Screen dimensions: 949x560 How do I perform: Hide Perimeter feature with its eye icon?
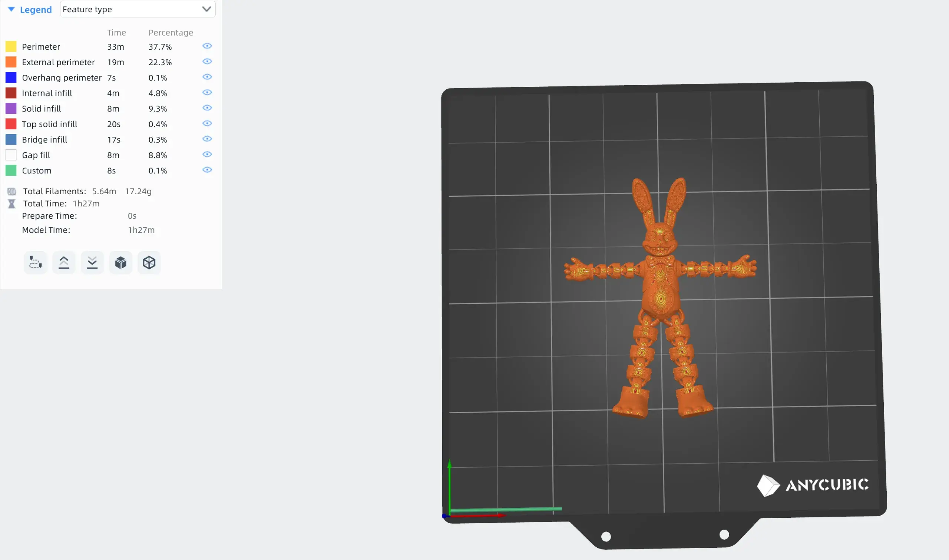click(207, 46)
